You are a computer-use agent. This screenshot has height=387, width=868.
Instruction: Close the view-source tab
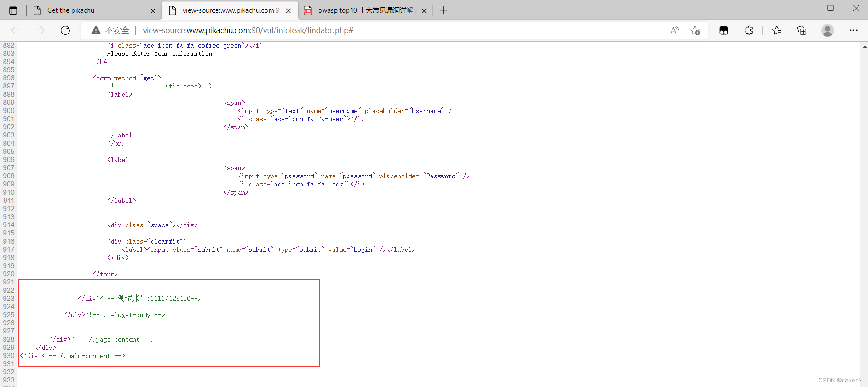point(289,10)
